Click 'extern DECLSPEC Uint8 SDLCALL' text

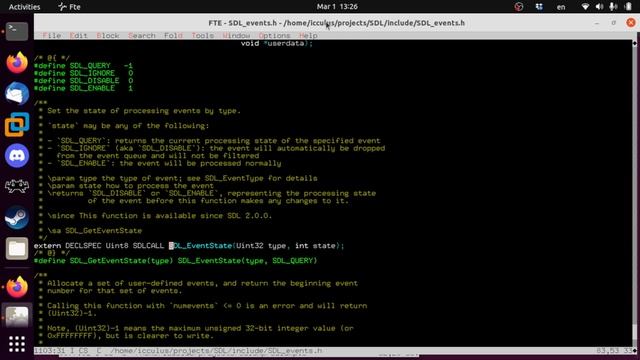[x=99, y=246]
